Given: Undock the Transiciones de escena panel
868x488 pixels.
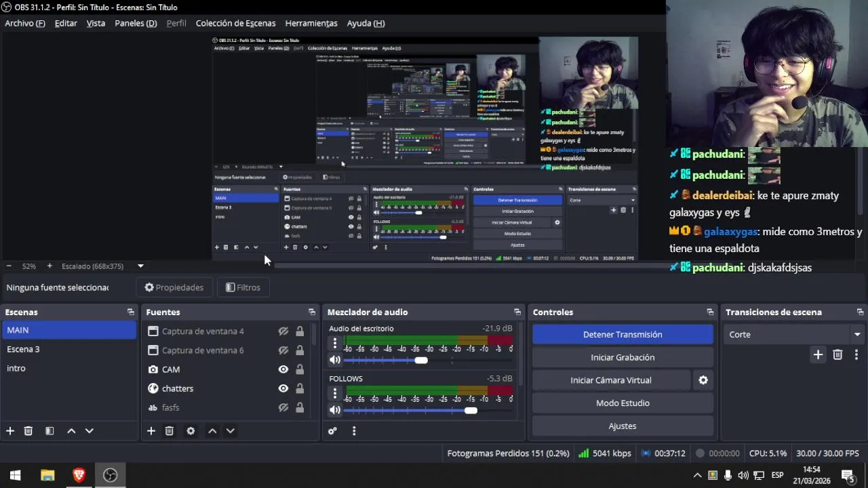Looking at the screenshot, I should coord(860,312).
